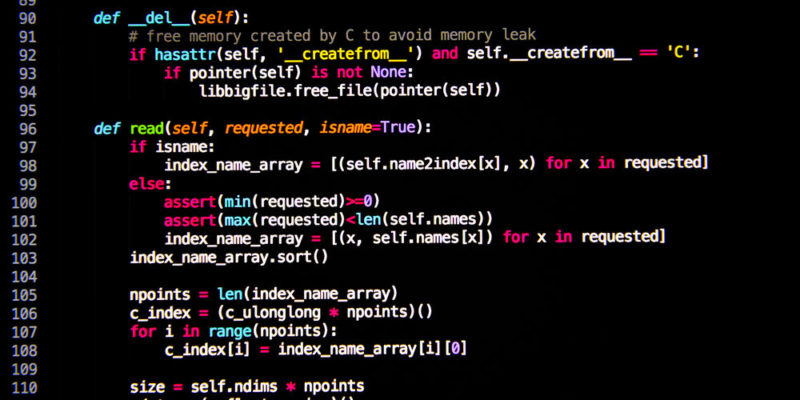Click the else keyword on line 99
This screenshot has height=400, width=800.
pyautogui.click(x=146, y=184)
